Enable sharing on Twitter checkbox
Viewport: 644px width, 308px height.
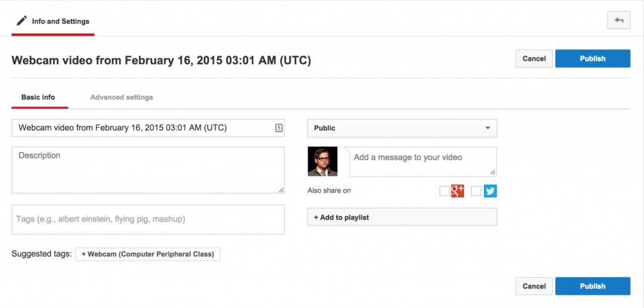[476, 191]
